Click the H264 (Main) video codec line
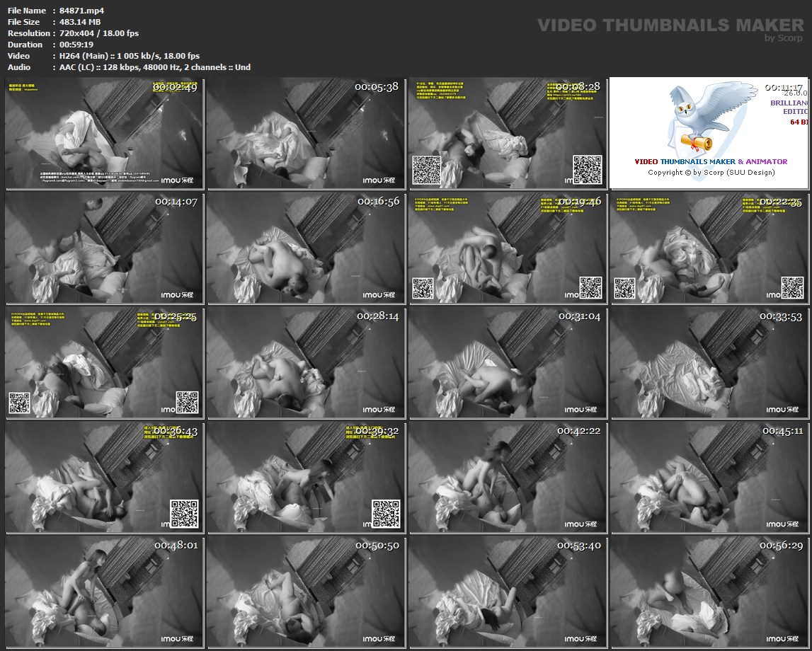 pos(130,56)
